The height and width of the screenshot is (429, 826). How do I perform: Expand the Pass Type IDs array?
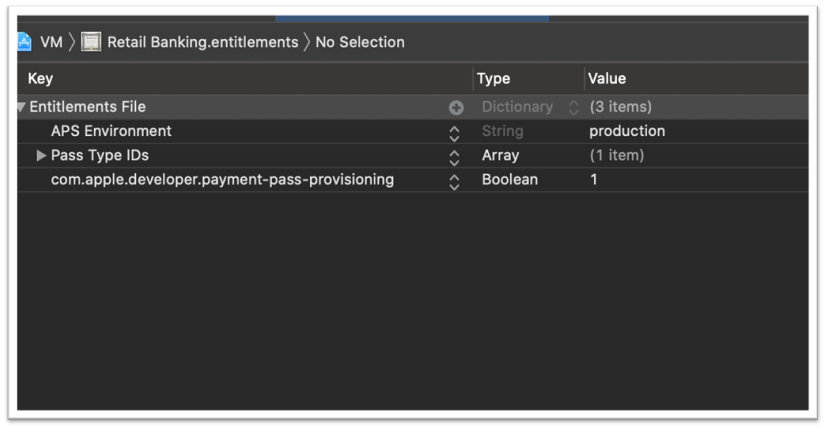[41, 156]
